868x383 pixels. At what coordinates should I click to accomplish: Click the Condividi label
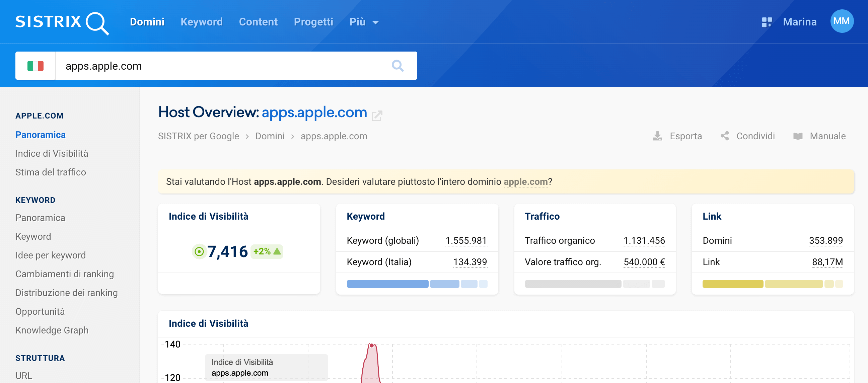tap(755, 136)
